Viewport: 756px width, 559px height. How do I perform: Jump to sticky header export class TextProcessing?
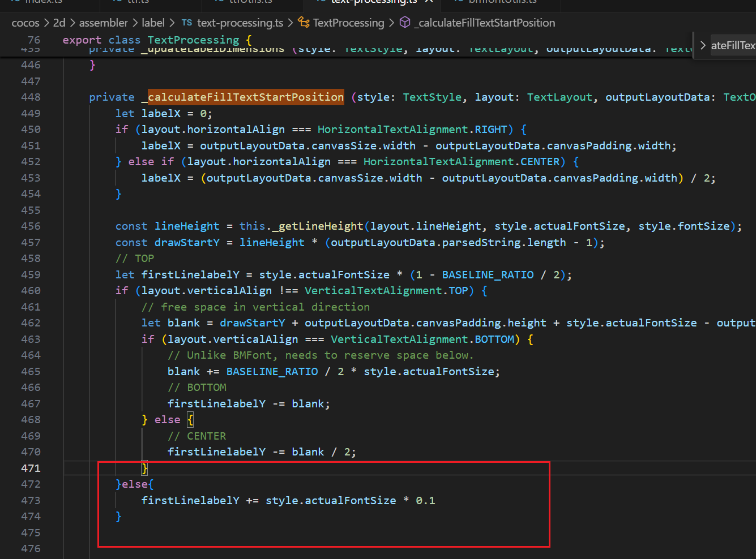(x=157, y=40)
